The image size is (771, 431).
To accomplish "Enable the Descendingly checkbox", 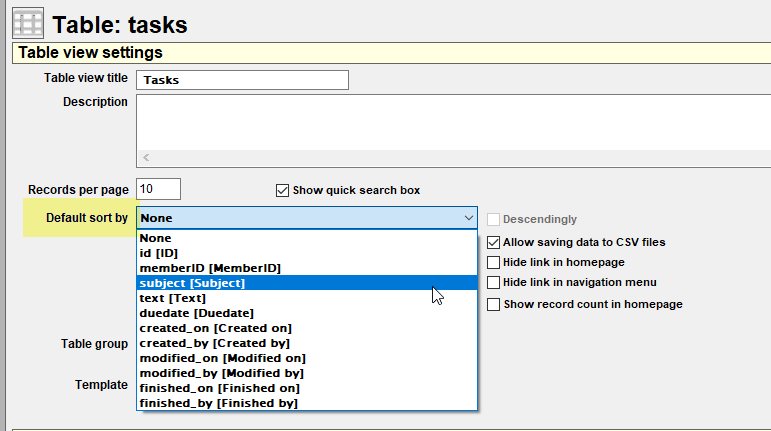I will (493, 219).
